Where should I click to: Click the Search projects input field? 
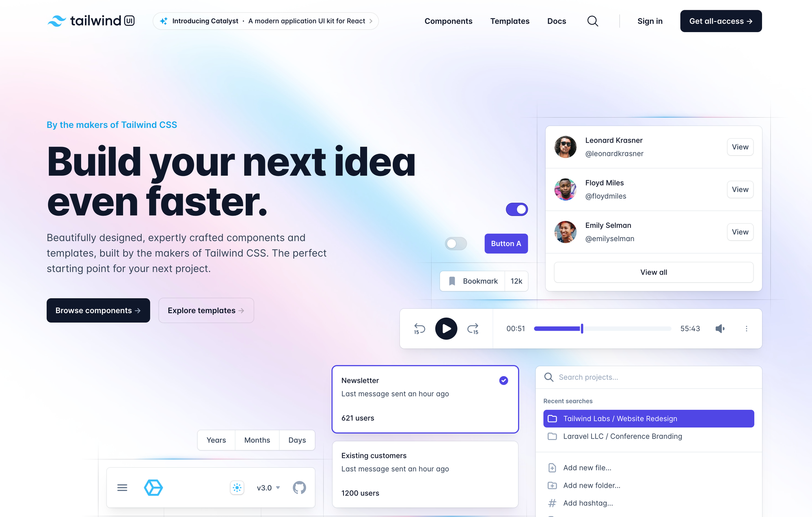point(649,376)
